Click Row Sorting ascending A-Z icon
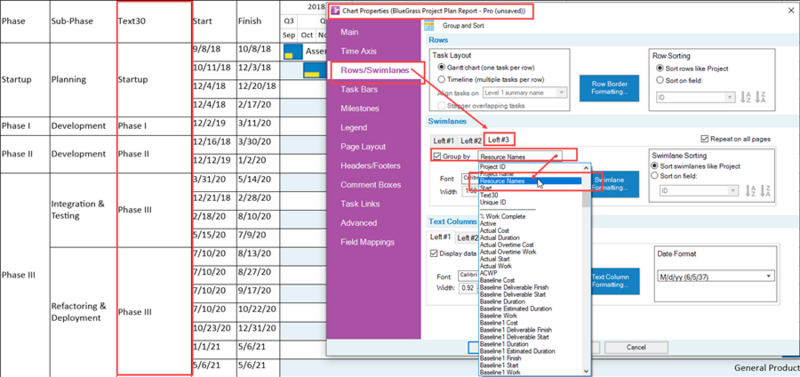This screenshot has width=800, height=377. 746,97
